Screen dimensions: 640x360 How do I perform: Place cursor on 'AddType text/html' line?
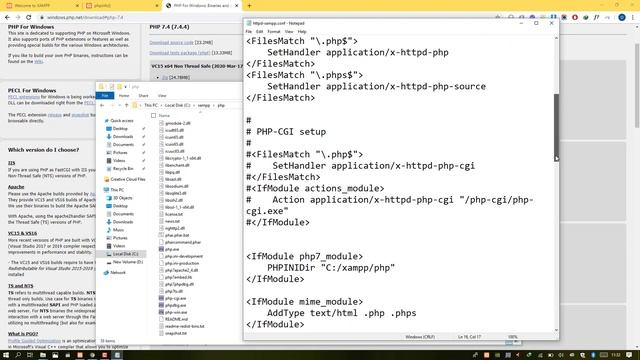[x=342, y=313]
